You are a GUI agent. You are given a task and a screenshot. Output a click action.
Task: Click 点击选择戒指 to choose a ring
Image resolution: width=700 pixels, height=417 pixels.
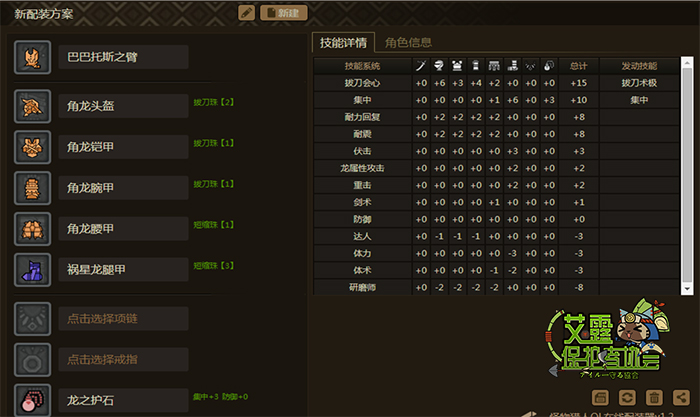coord(123,359)
